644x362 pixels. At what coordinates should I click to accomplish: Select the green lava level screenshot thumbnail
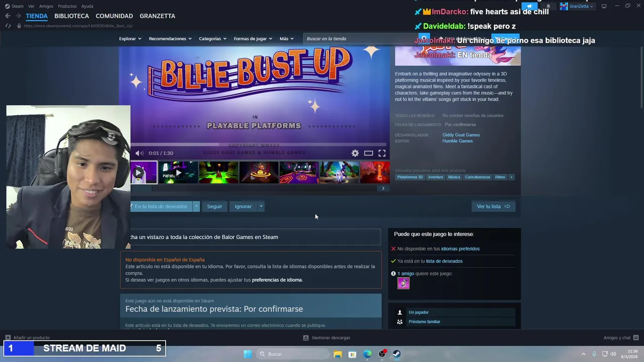pos(218,172)
